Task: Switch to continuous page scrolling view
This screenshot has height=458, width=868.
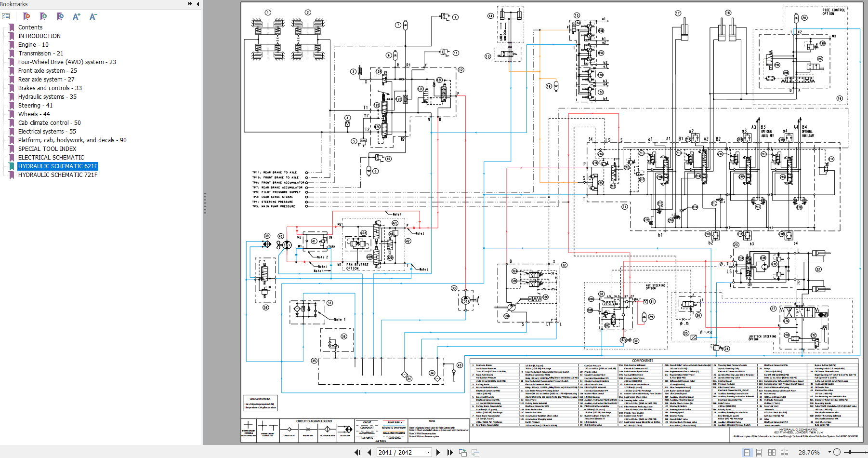Action: click(x=759, y=452)
